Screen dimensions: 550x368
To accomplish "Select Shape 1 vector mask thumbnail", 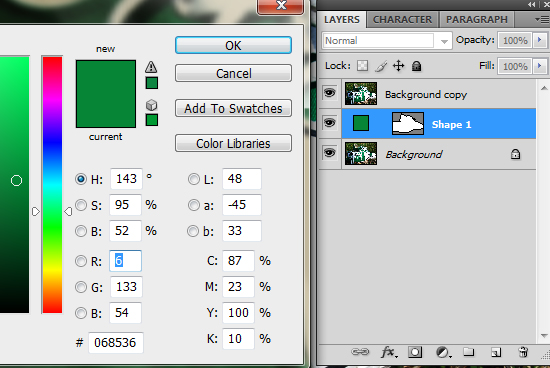I will coord(408,123).
